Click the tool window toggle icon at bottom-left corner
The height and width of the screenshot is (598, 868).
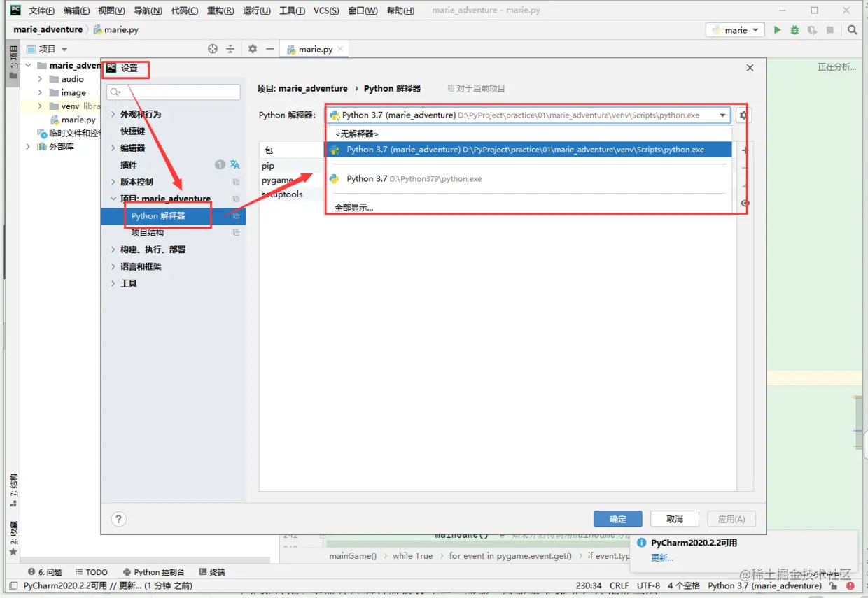click(x=12, y=585)
